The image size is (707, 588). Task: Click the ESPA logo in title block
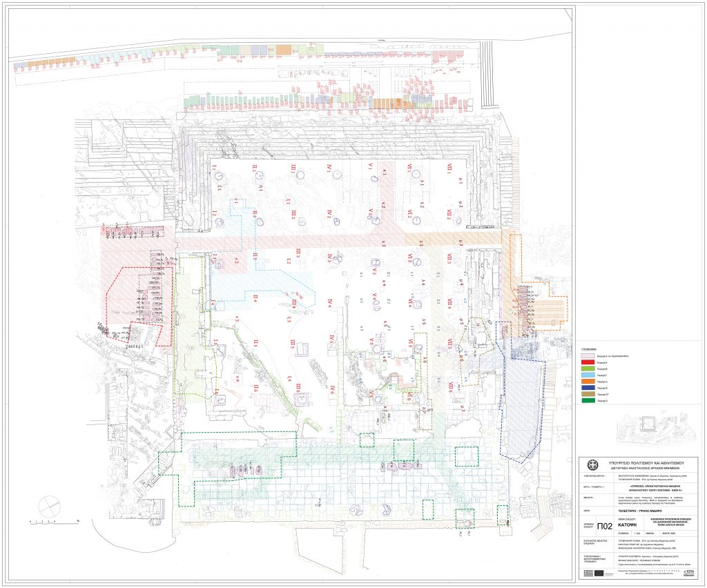point(689,573)
